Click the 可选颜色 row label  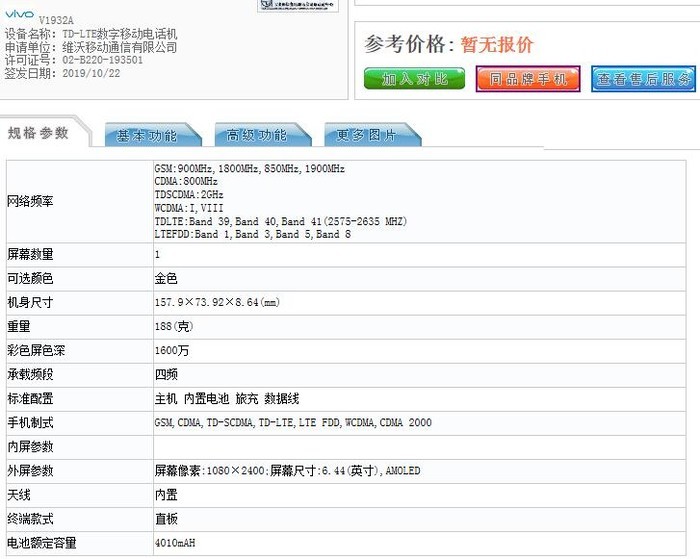click(30, 279)
